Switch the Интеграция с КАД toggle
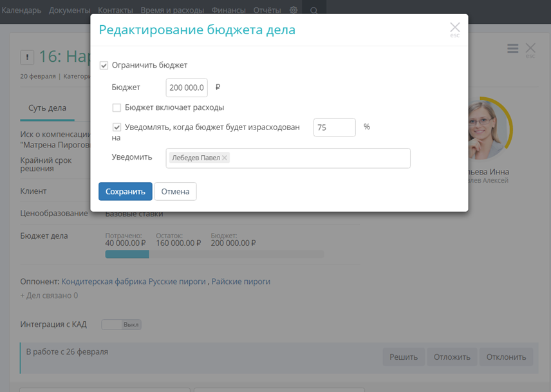551x392 pixels. 121,324
